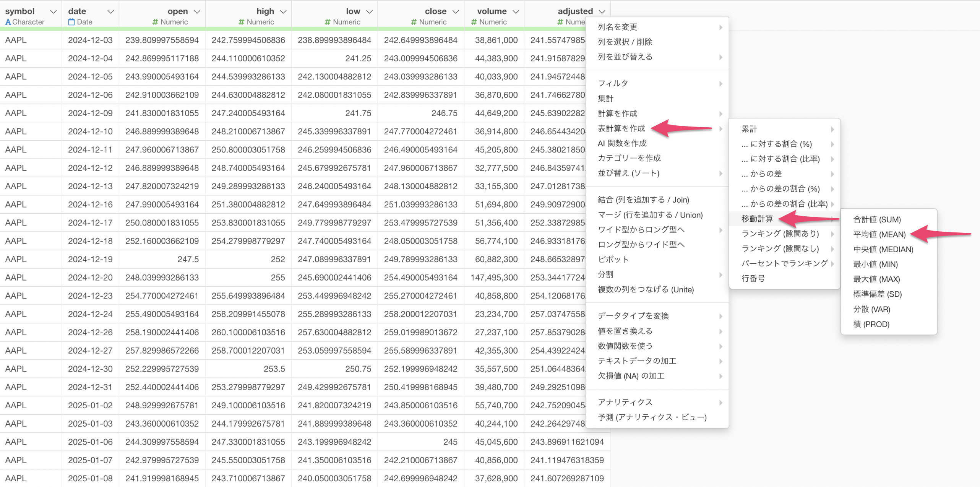The image size is (980, 487).
Task: Click the AAPL cell in the first row
Action: pyautogui.click(x=16, y=40)
